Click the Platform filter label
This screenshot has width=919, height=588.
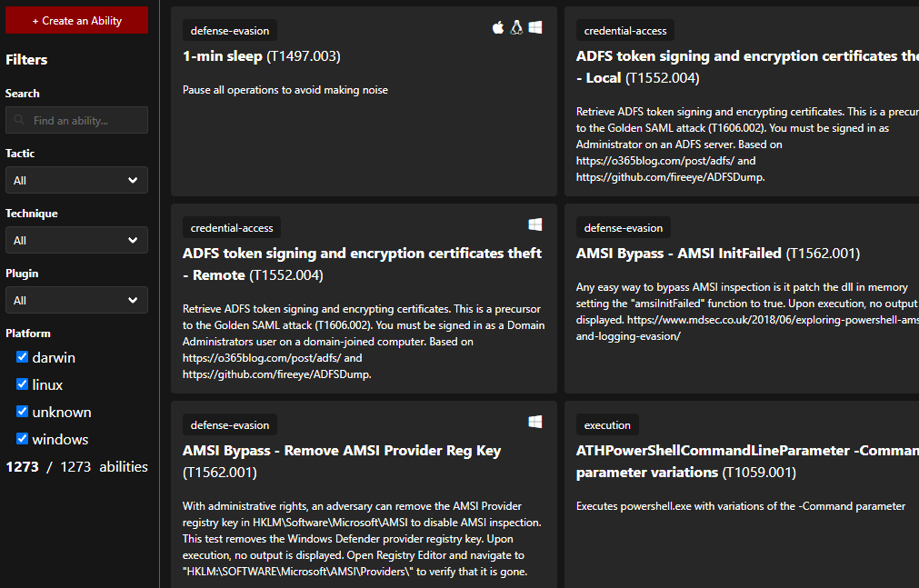(28, 333)
